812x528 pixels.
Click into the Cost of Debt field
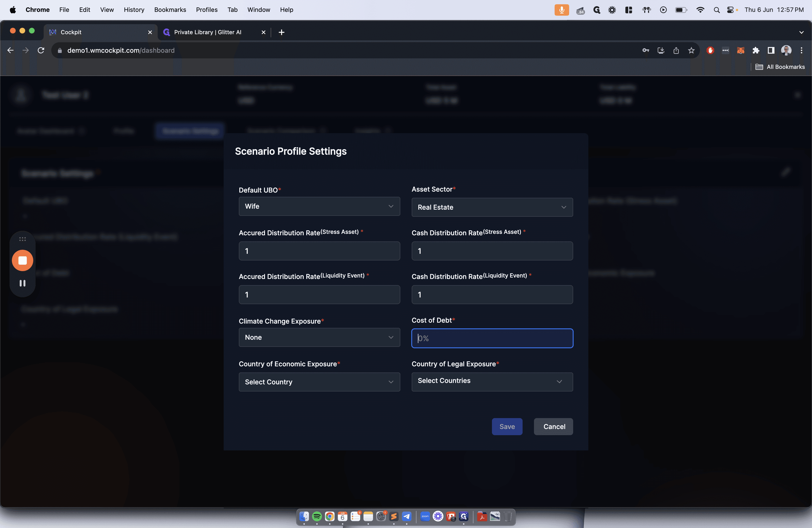click(x=492, y=338)
